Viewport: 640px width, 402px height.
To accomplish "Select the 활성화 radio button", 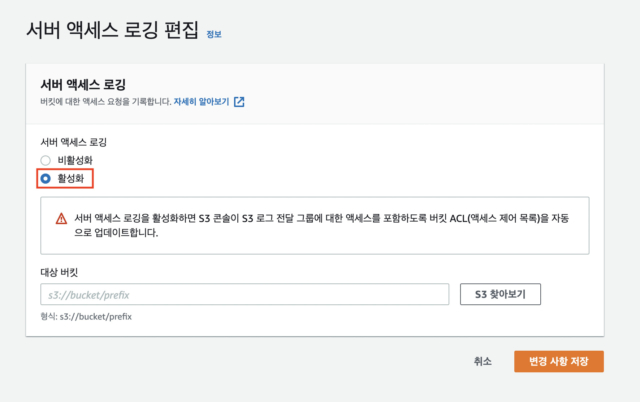I will (46, 179).
